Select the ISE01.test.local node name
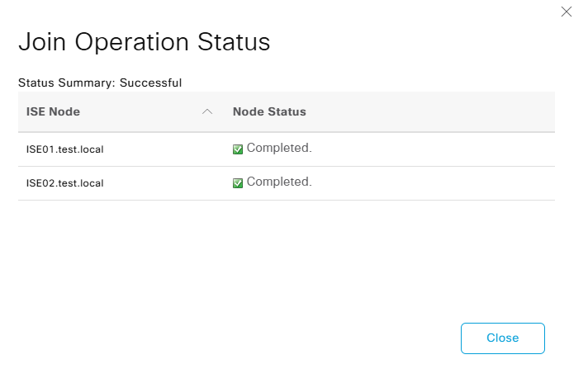588x383 pixels. point(65,149)
